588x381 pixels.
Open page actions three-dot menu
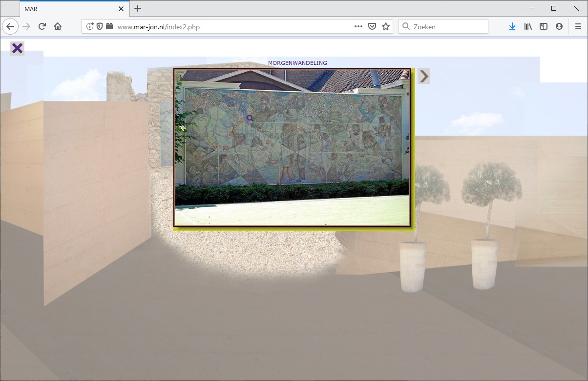coord(358,26)
